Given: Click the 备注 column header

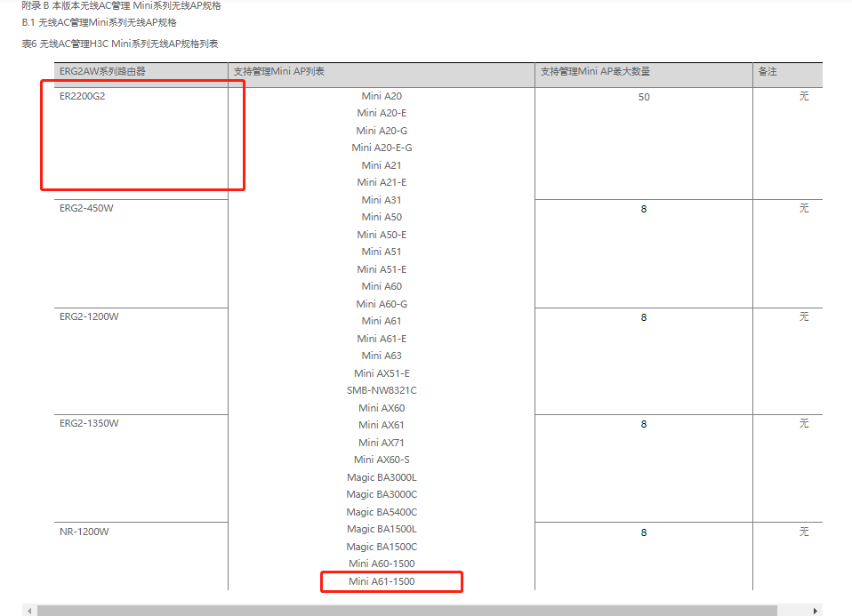Looking at the screenshot, I should pyautogui.click(x=788, y=75).
